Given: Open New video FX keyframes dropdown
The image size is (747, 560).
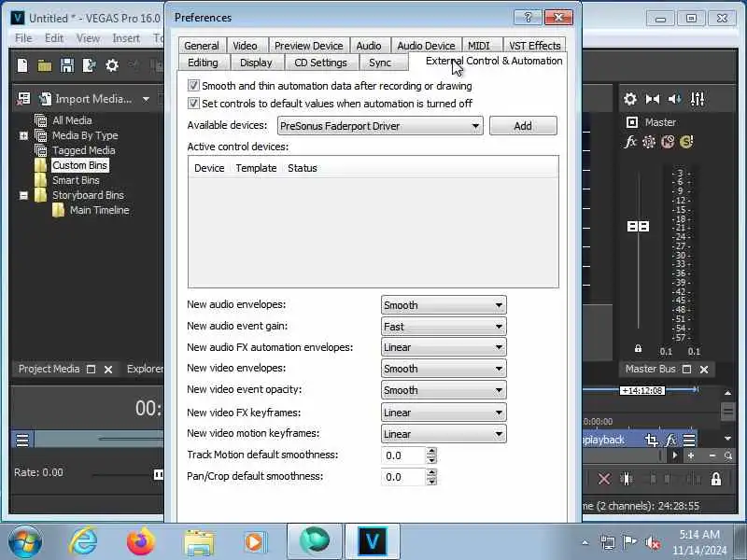Looking at the screenshot, I should click(x=444, y=413).
